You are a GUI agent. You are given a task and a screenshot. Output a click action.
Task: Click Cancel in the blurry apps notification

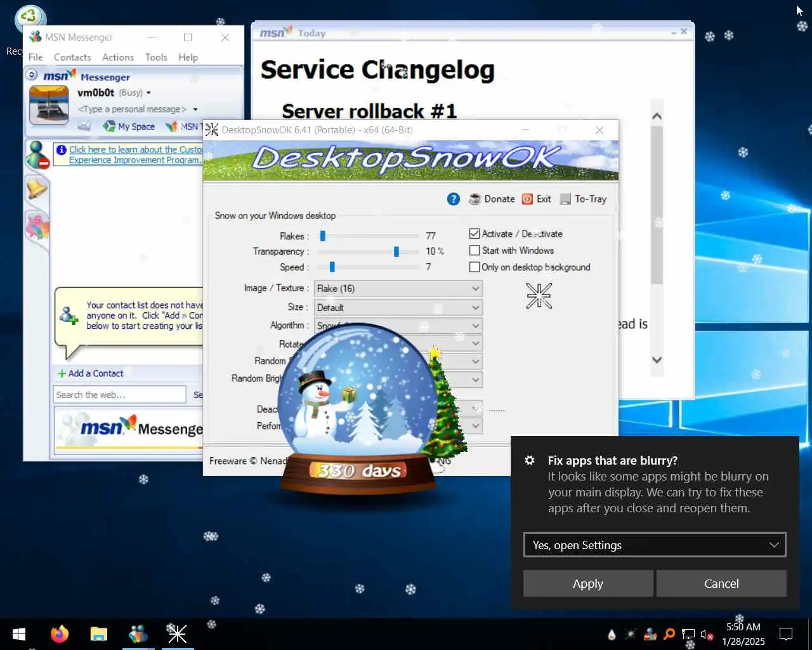pos(721,583)
